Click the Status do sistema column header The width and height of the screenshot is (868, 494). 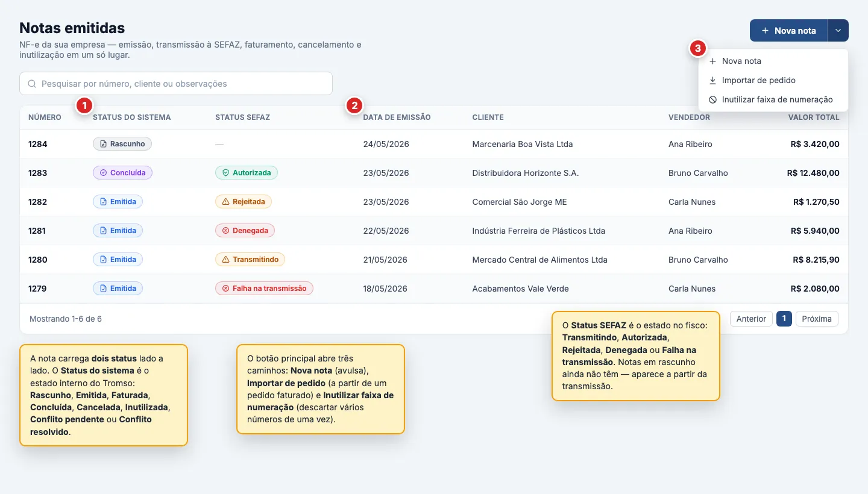[132, 117]
